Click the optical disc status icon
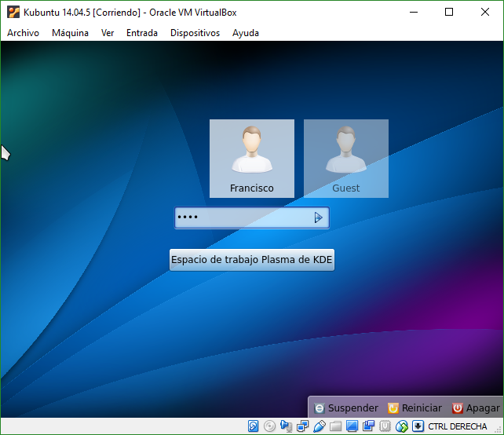Screen dimensions: 504x435 pyautogui.click(x=270, y=426)
